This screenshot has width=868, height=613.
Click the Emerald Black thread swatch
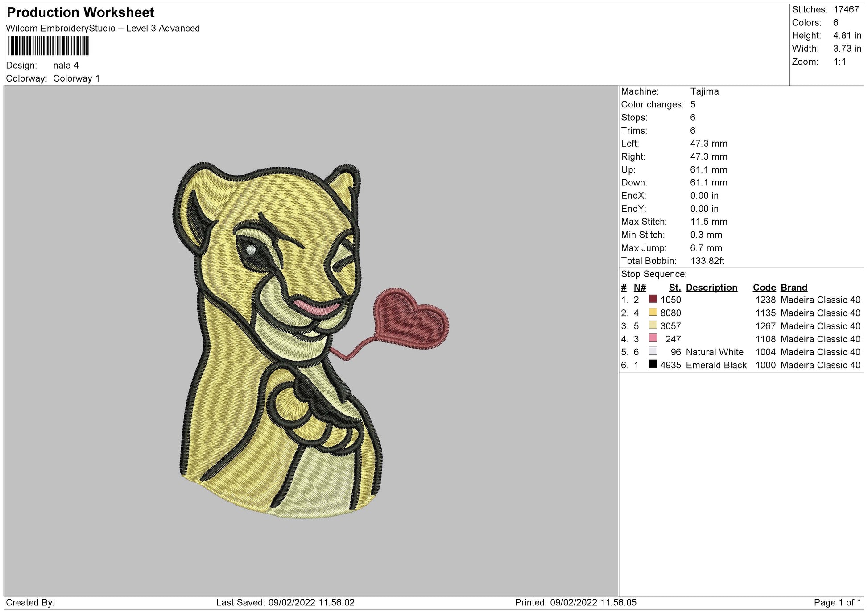click(653, 364)
